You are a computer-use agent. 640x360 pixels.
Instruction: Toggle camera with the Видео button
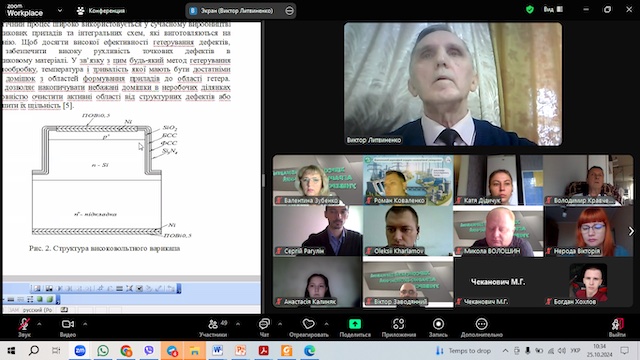tap(68, 327)
